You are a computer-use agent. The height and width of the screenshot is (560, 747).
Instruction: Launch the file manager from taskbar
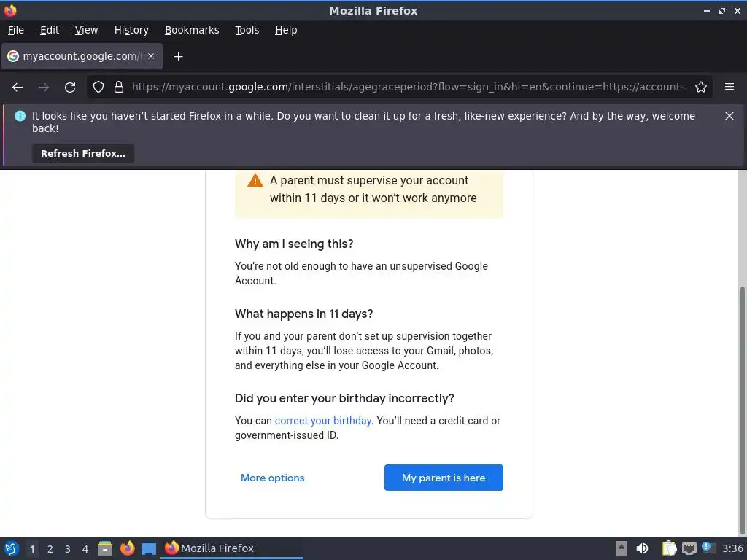pyautogui.click(x=105, y=548)
